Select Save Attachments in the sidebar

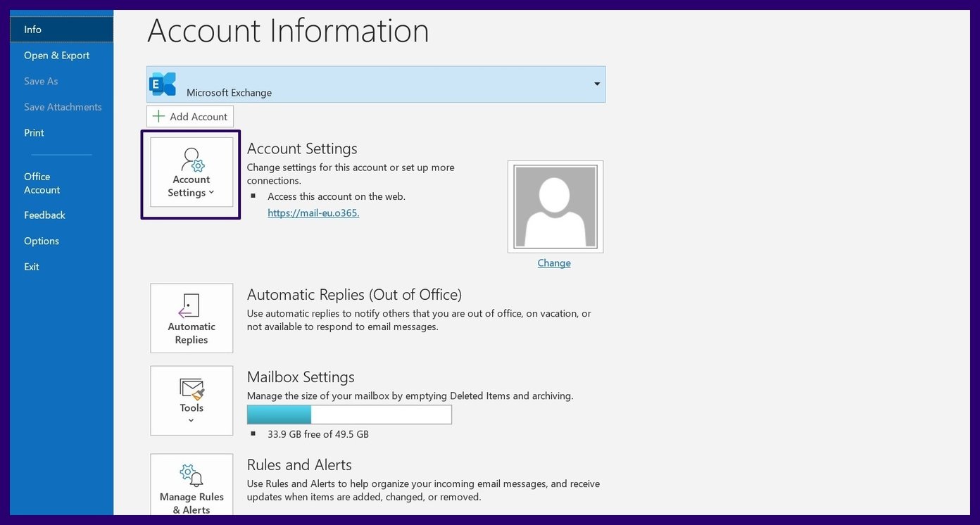[61, 107]
